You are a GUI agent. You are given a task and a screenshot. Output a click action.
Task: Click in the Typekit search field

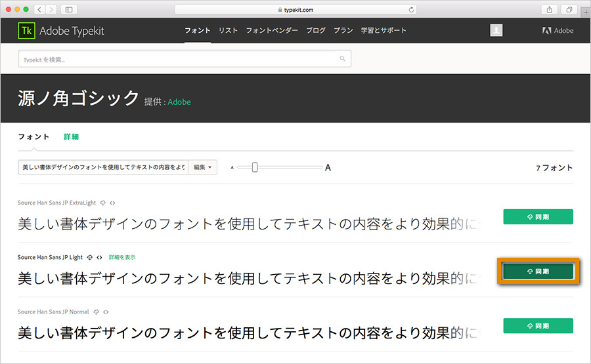coord(185,59)
